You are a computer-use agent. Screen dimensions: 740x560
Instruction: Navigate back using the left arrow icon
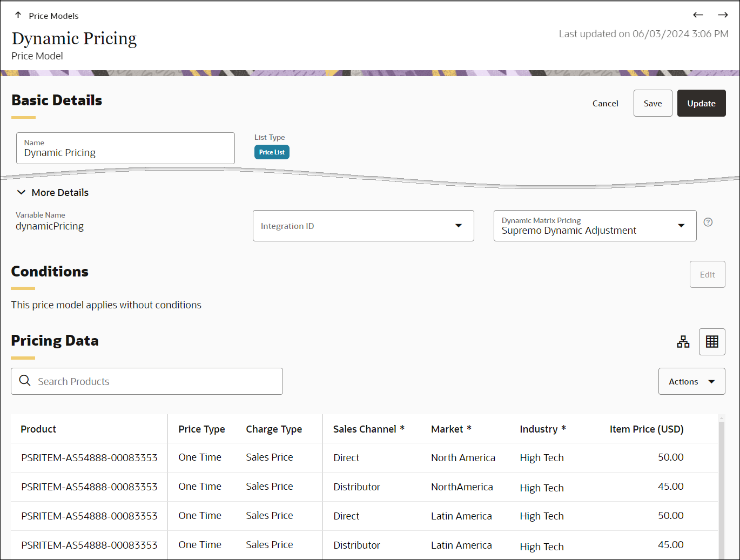click(x=697, y=15)
